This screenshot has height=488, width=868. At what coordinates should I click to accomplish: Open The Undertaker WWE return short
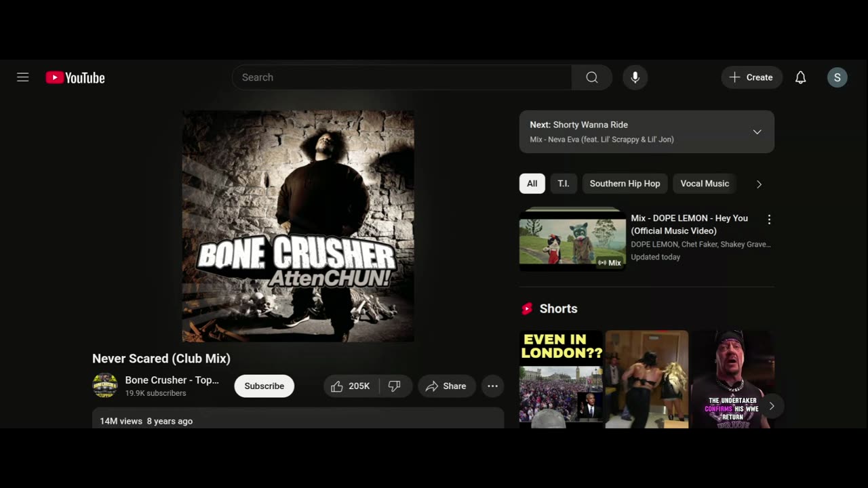tap(732, 380)
